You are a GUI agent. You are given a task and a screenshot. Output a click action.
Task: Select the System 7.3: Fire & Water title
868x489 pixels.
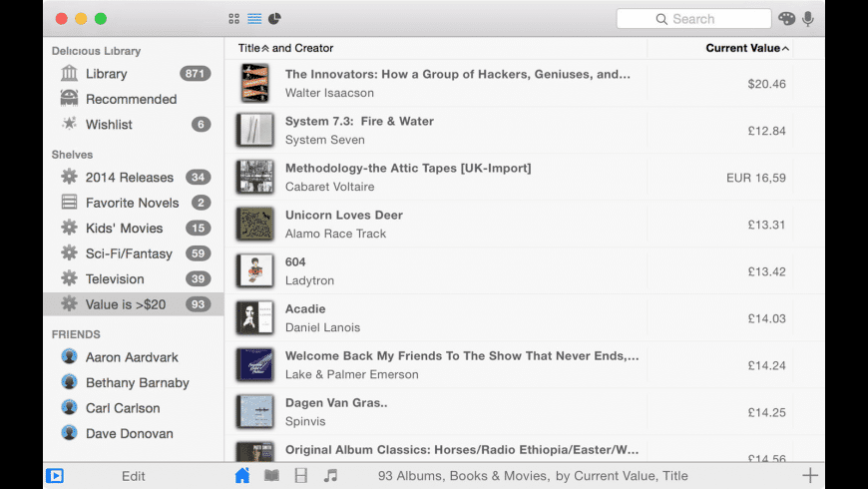tap(359, 122)
